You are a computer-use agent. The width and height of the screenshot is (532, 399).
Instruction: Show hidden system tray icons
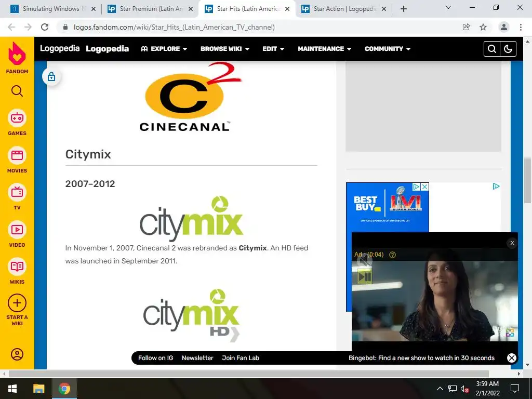tap(440, 389)
